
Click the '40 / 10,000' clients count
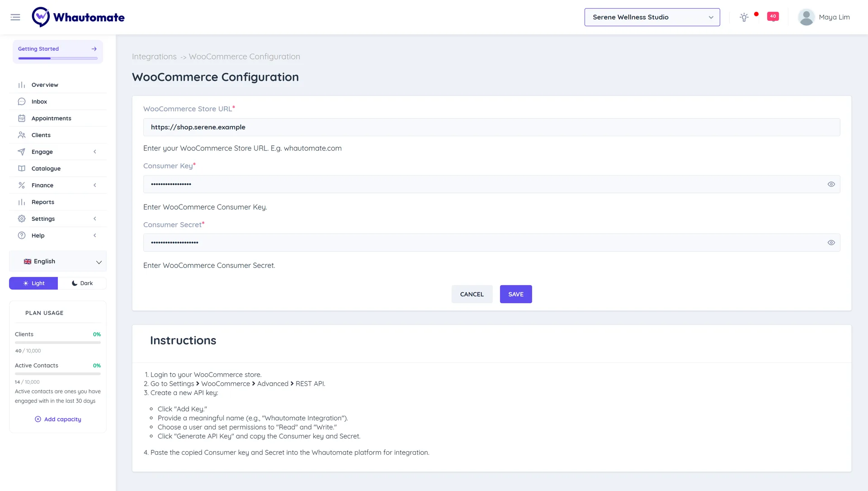(x=28, y=351)
